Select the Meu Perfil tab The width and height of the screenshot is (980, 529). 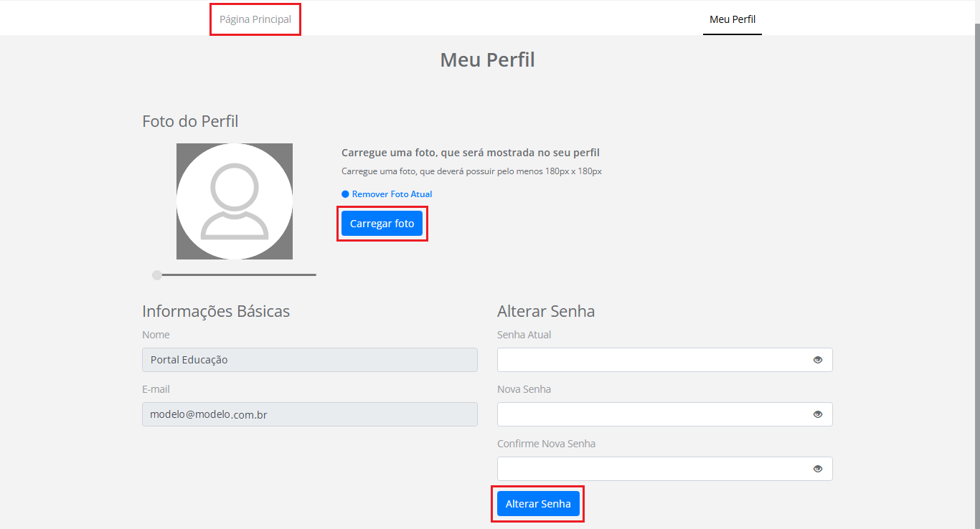tap(732, 19)
